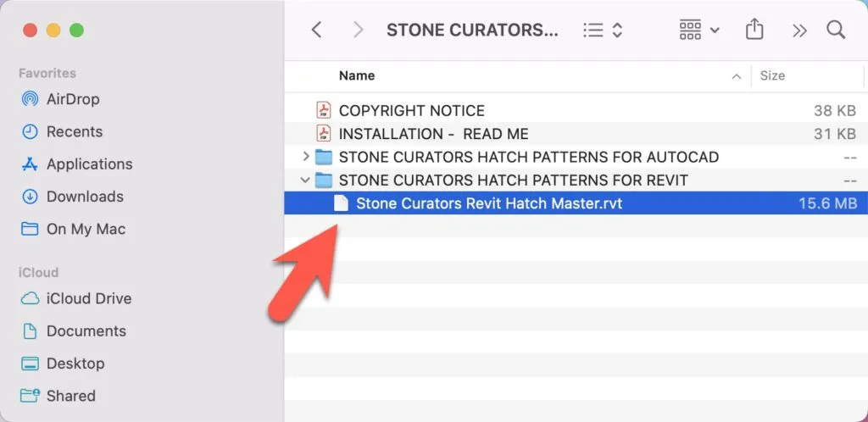868x422 pixels.
Task: Click the Desktop icon in sidebar
Action: 30,364
